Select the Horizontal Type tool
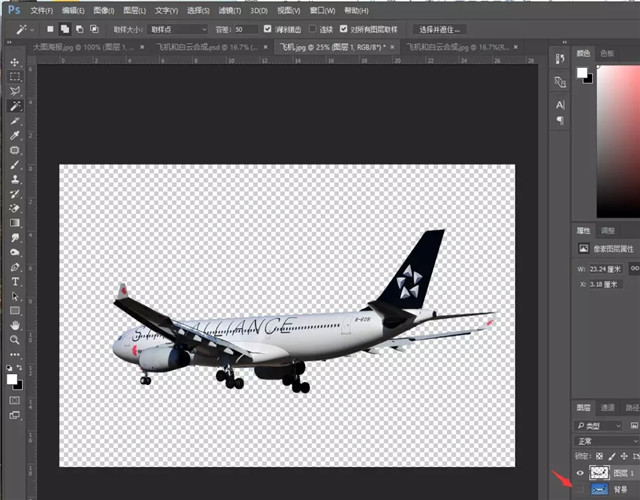The height and width of the screenshot is (500, 640). point(15,281)
